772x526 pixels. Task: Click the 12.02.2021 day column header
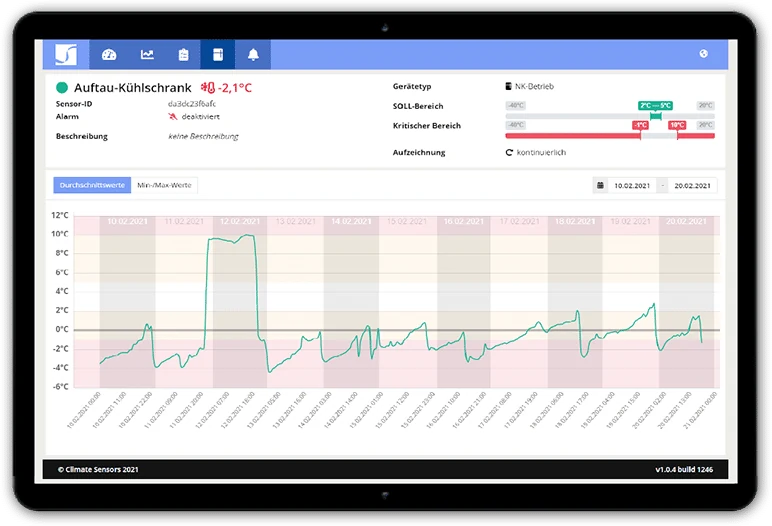[x=240, y=221]
